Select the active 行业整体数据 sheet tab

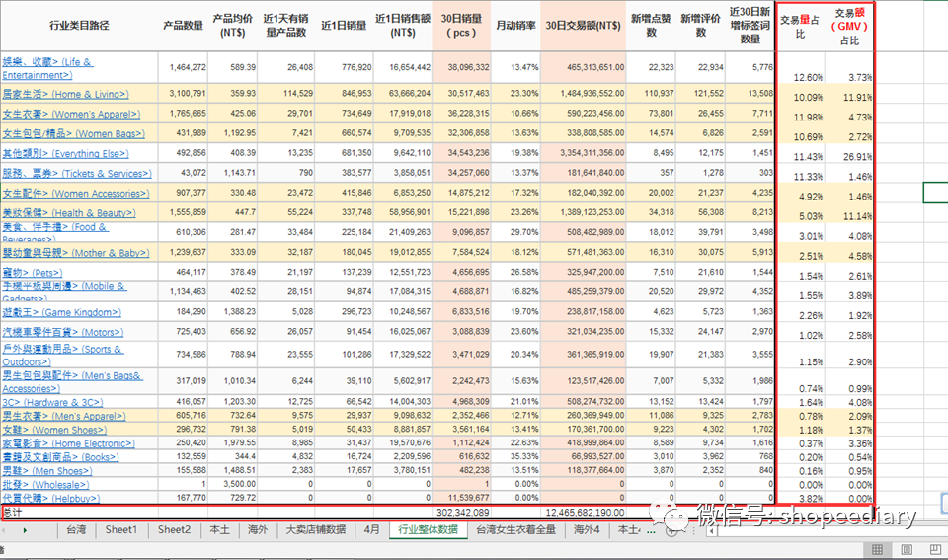428,529
